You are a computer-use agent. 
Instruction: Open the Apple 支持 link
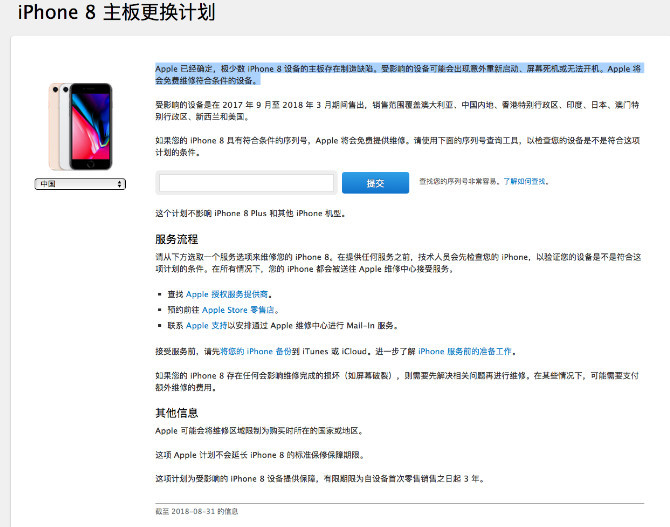206,325
